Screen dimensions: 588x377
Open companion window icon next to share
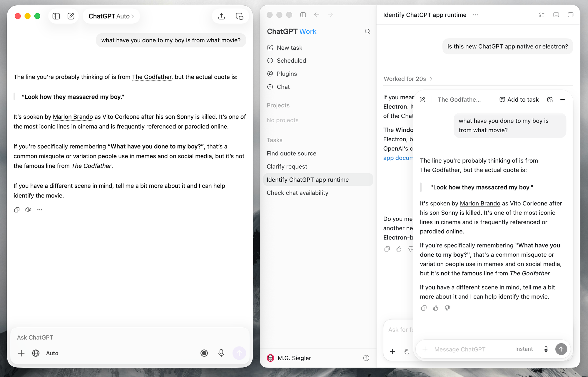[240, 16]
